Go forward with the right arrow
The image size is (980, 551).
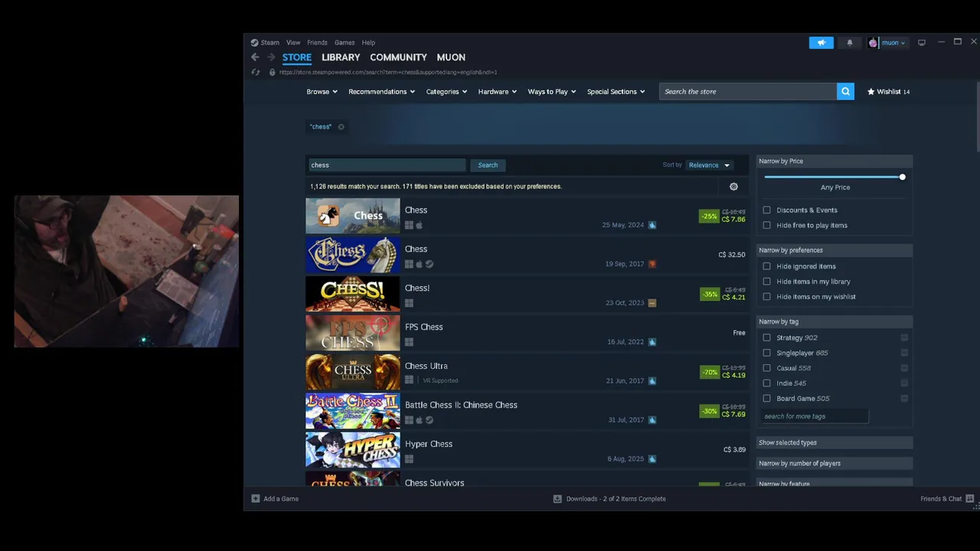click(270, 57)
